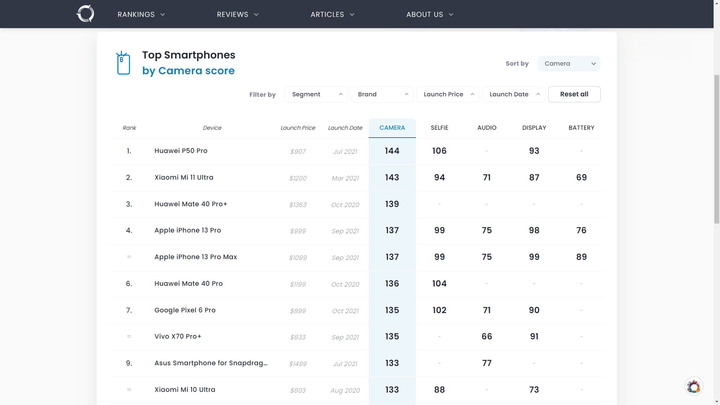Click audio score 77 for Asus Smartphone row

pos(487,363)
